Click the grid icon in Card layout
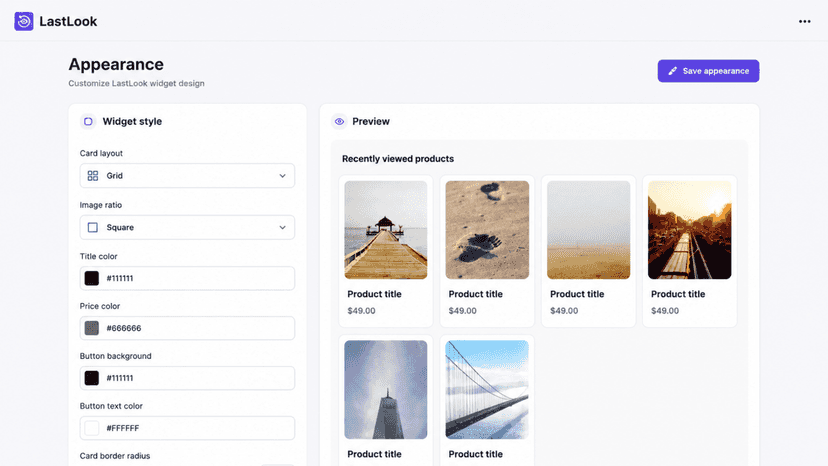828x466 pixels. 93,175
